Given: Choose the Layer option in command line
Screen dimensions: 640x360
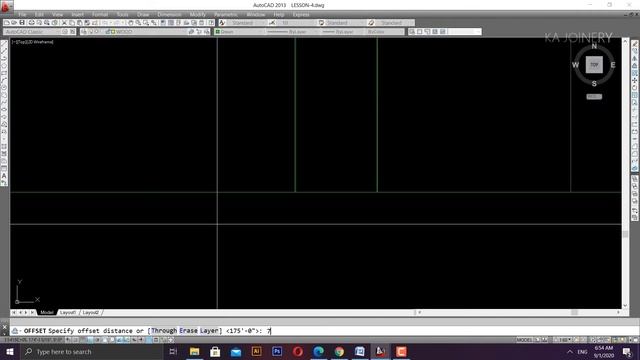Looking at the screenshot, I should click(210, 331).
